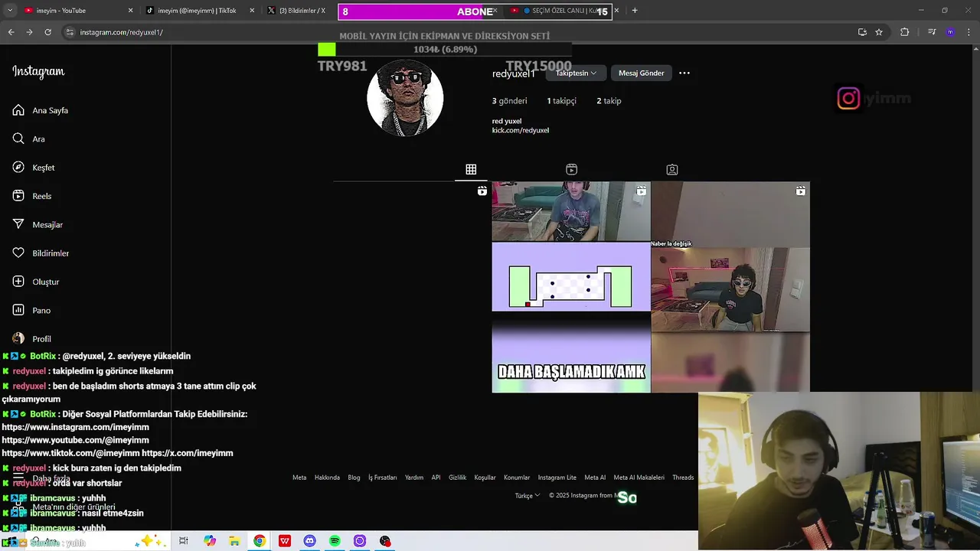The width and height of the screenshot is (980, 551).
Task: Click the Konumlar footer link
Action: (517, 478)
